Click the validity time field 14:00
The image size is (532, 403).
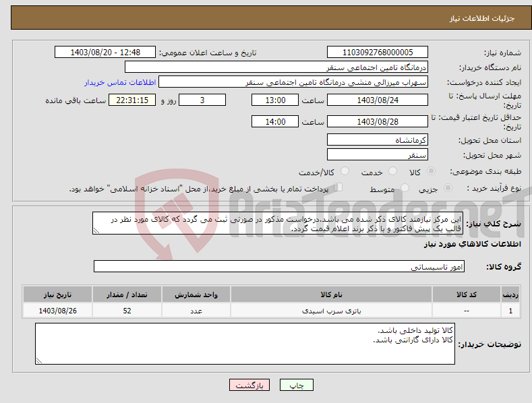[x=275, y=121]
